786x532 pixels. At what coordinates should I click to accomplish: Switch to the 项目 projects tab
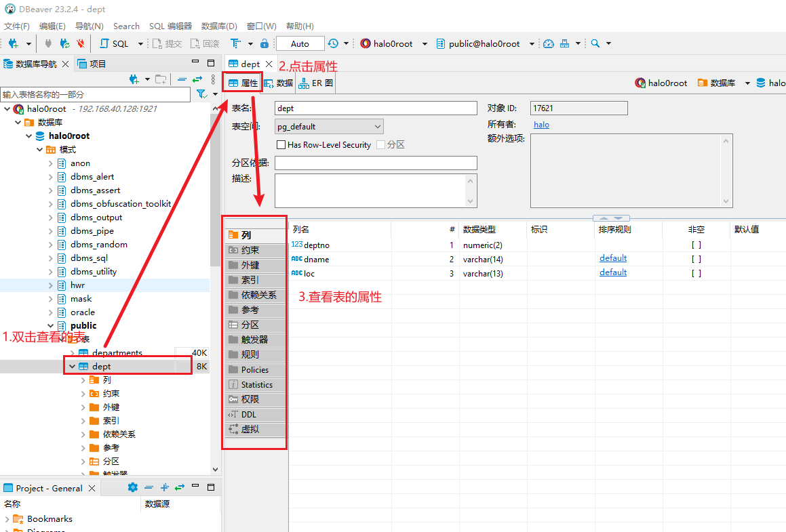click(92, 64)
